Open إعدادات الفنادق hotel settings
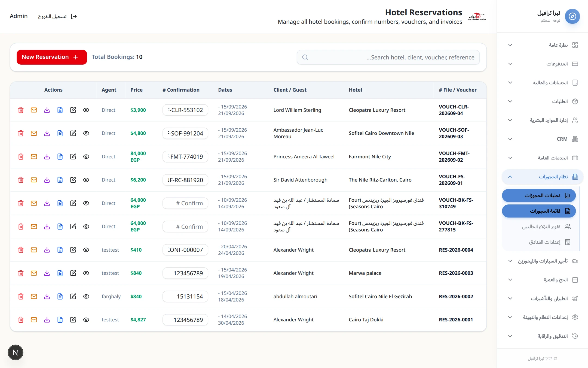 (x=539, y=242)
